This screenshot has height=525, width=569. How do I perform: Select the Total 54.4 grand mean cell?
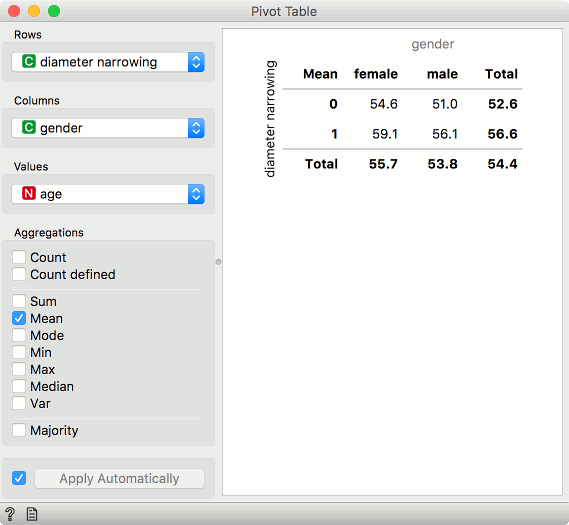(502, 164)
